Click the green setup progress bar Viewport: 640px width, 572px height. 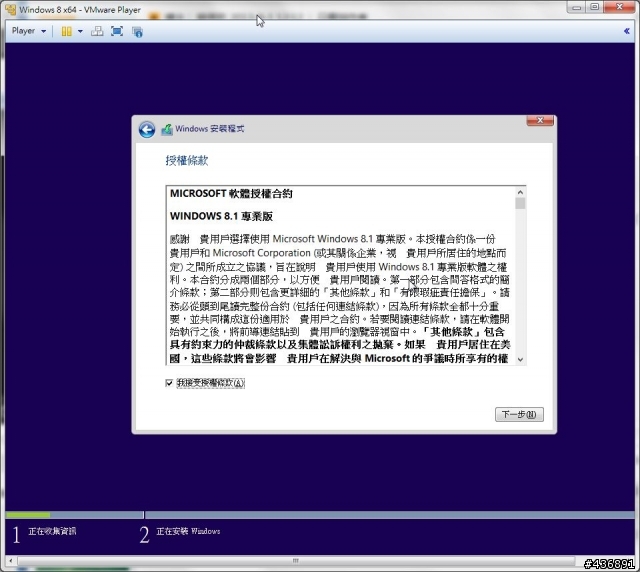click(x=28, y=515)
